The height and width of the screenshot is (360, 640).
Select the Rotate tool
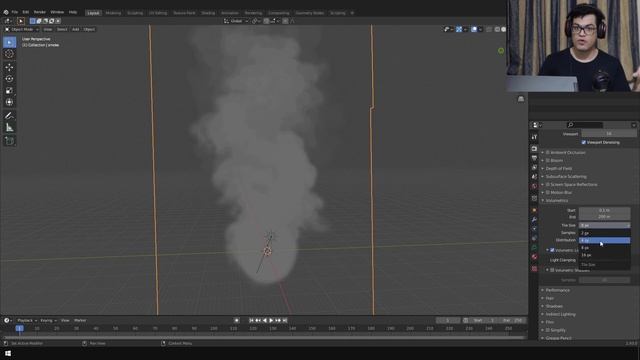9,79
